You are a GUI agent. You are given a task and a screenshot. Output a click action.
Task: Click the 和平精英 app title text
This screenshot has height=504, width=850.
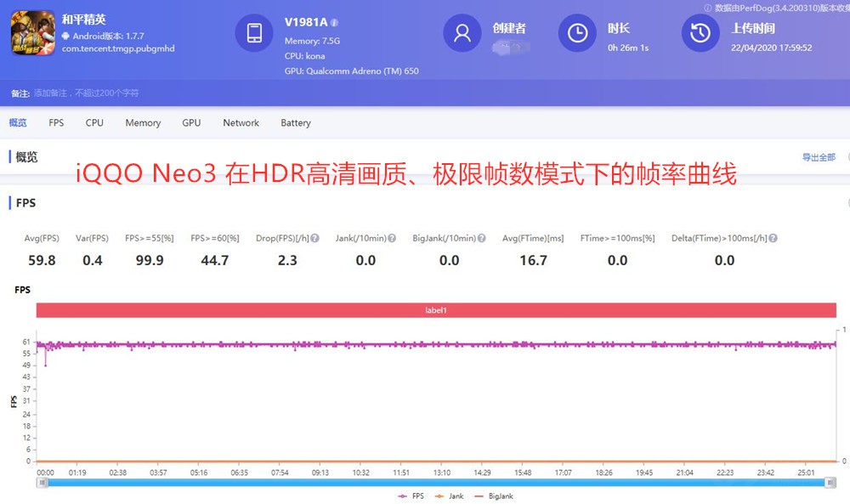[83, 20]
